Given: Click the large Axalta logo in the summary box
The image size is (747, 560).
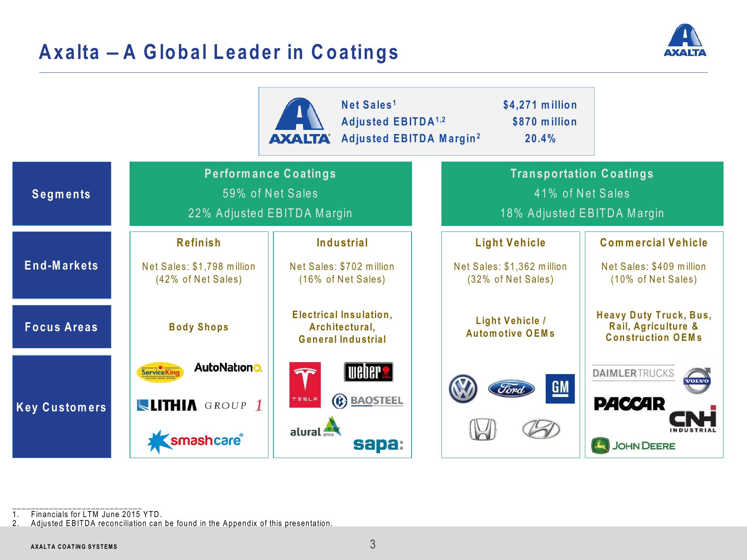Looking at the screenshot, I should [300, 121].
